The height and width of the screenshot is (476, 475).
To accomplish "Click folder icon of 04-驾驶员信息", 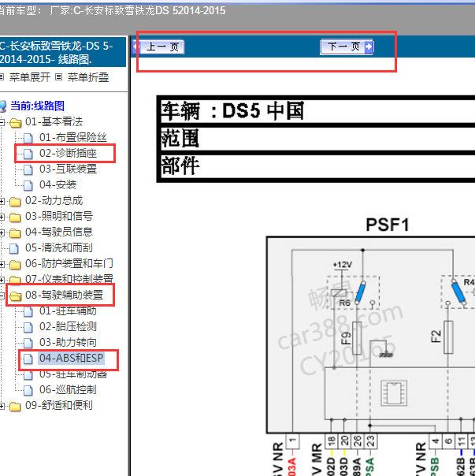I will click(x=15, y=232).
